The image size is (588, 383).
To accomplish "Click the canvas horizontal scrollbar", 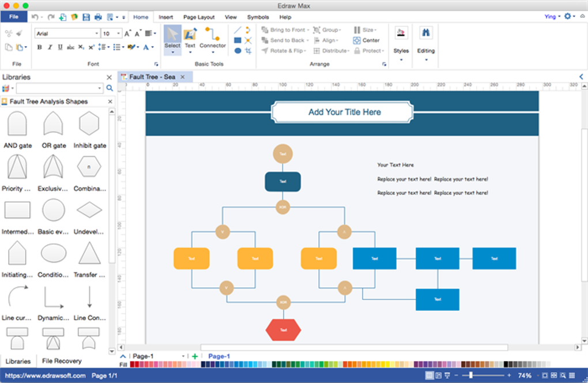I will 353,347.
